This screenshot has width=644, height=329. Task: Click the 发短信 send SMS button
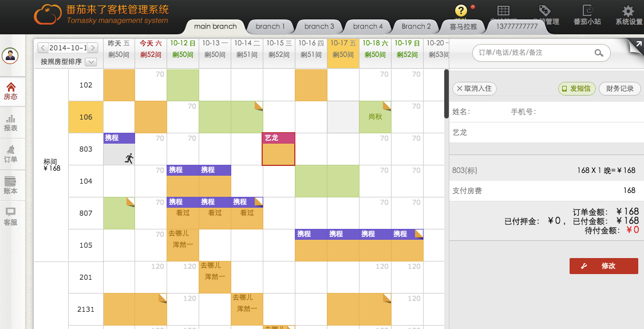pyautogui.click(x=576, y=88)
